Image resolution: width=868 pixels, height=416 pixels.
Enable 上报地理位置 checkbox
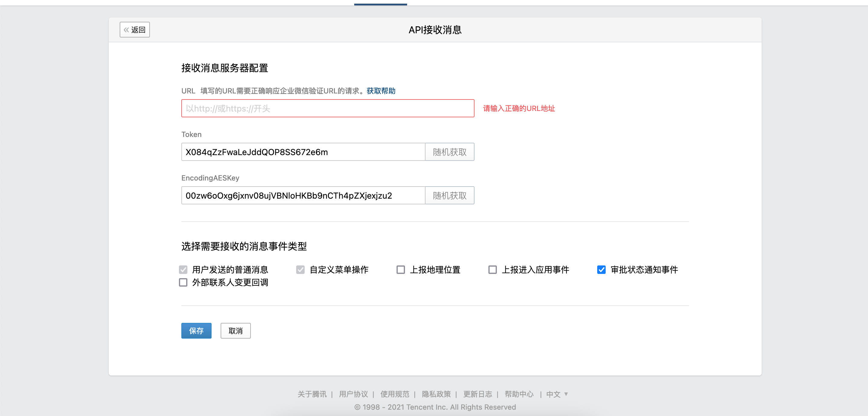(401, 269)
